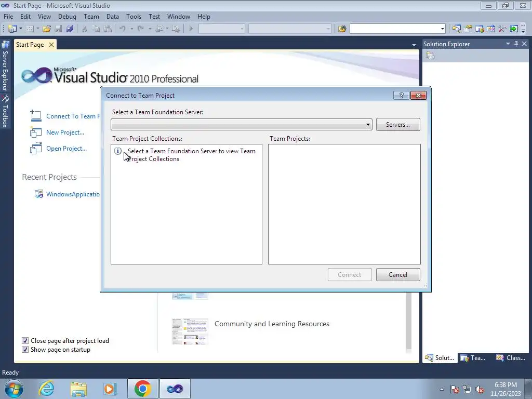Image resolution: width=532 pixels, height=399 pixels.
Task: Click the Windows Start button
Action: point(14,389)
